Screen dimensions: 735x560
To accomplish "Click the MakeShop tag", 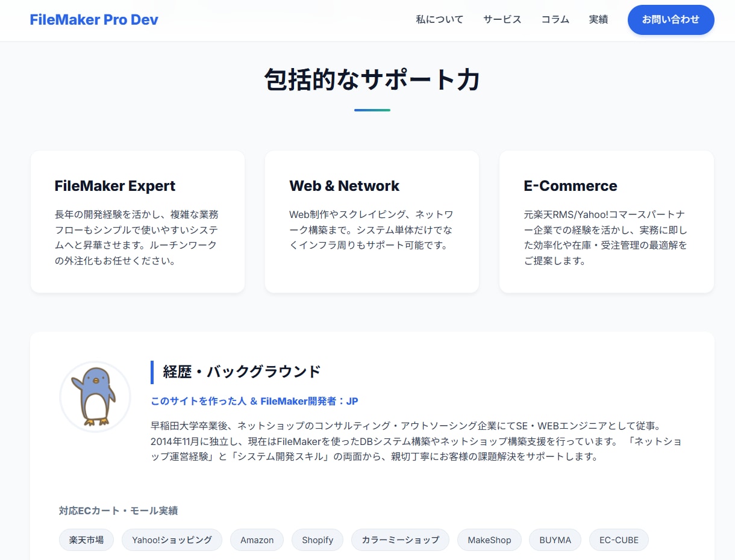I will point(489,540).
